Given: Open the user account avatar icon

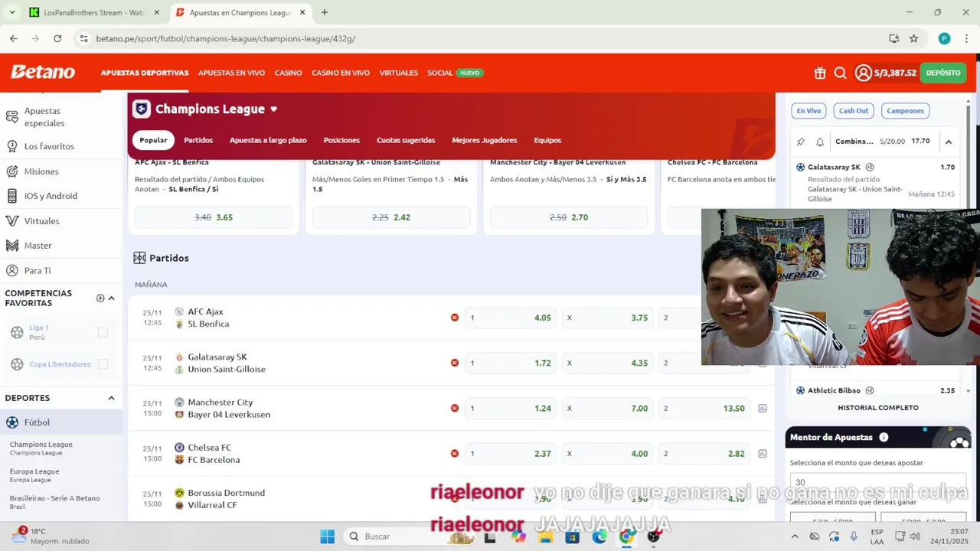Looking at the screenshot, I should point(864,73).
